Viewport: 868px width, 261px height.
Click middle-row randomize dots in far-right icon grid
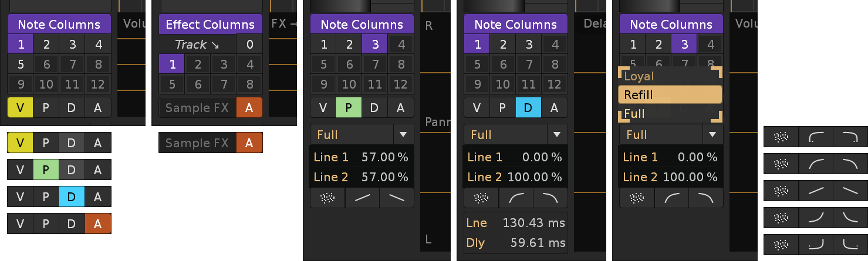point(781,190)
